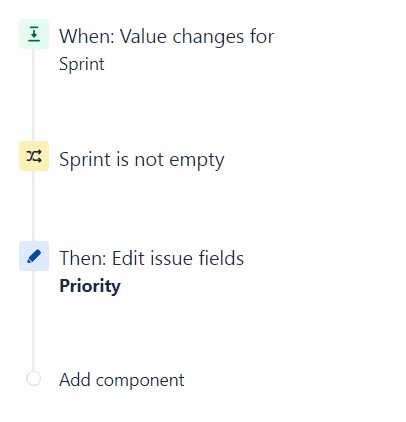The height and width of the screenshot is (422, 406).
Task: Click the word 'component' at bottom
Action: 140,381
